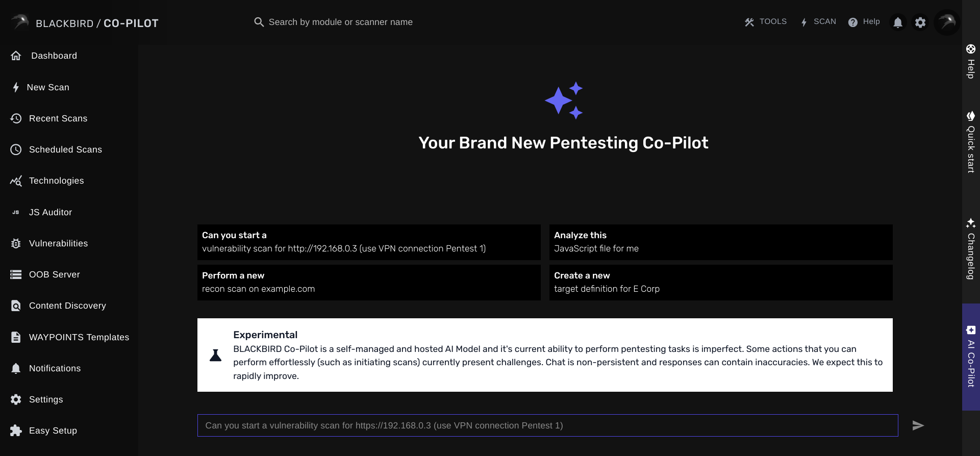
Task: Click the OOB Server sidebar icon
Action: (x=16, y=274)
